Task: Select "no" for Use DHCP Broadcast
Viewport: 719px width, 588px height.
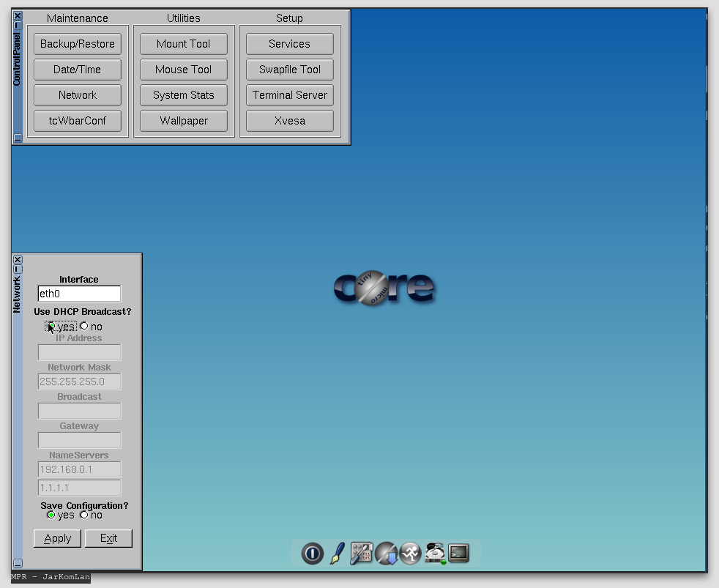Action: pyautogui.click(x=84, y=326)
